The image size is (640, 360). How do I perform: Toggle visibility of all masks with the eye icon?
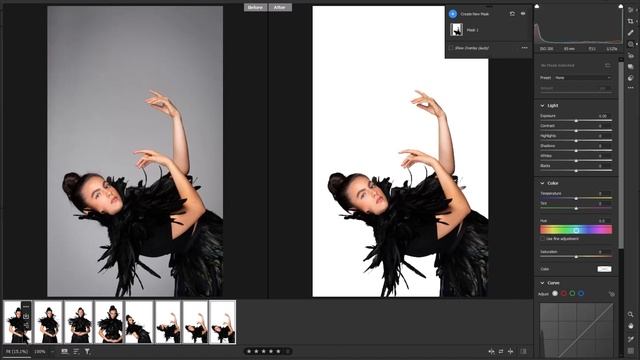[x=523, y=14]
